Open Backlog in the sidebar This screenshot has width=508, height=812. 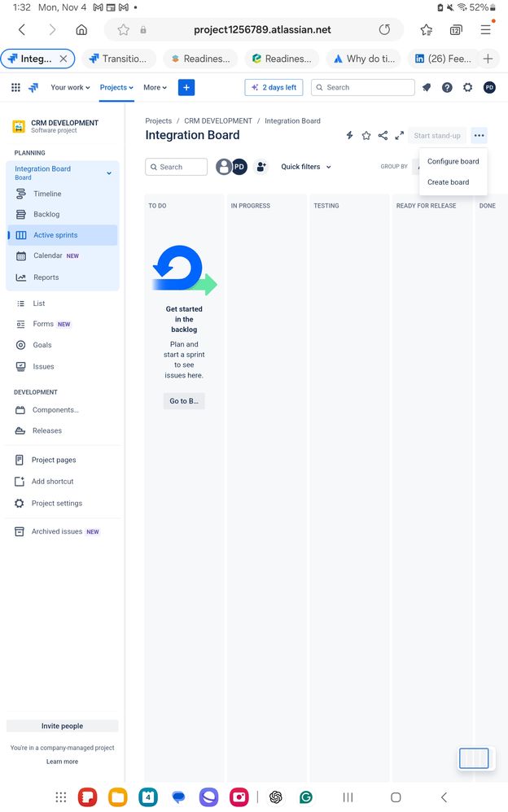tap(62, 215)
